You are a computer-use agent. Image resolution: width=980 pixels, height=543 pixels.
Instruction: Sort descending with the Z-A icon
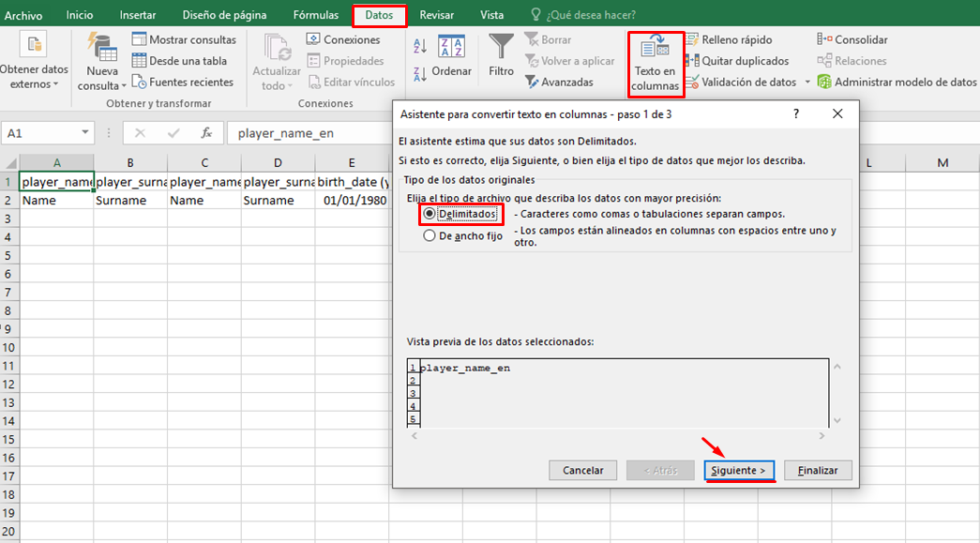pos(420,74)
